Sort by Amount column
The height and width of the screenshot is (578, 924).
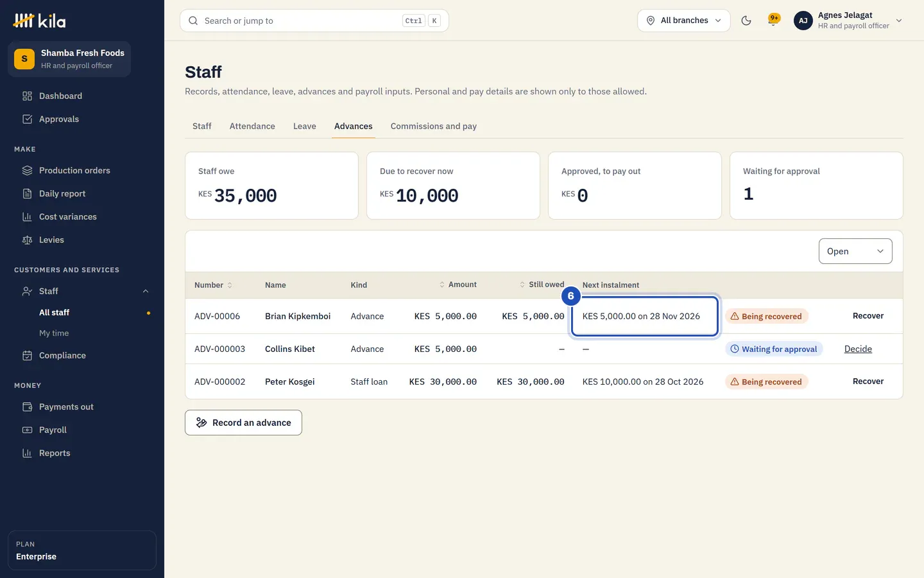coord(458,285)
